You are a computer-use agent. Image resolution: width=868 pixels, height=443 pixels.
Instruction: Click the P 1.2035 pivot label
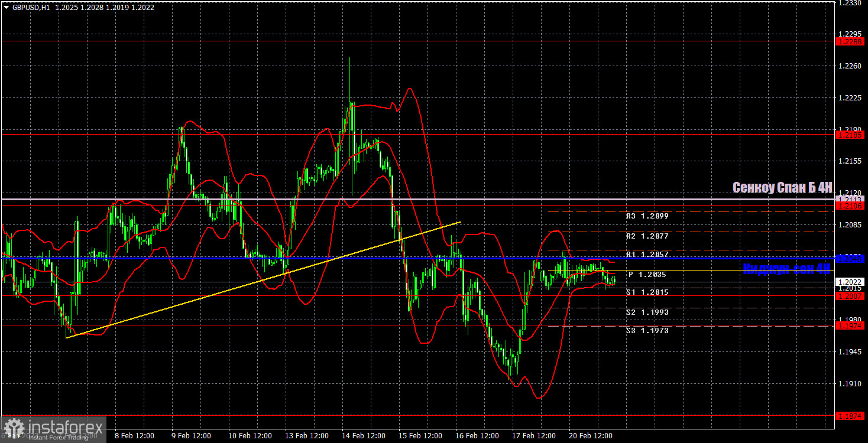pyautogui.click(x=647, y=275)
